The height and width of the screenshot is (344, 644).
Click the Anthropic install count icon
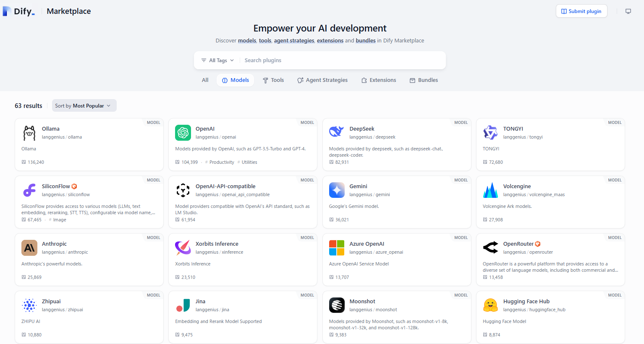[x=24, y=277]
